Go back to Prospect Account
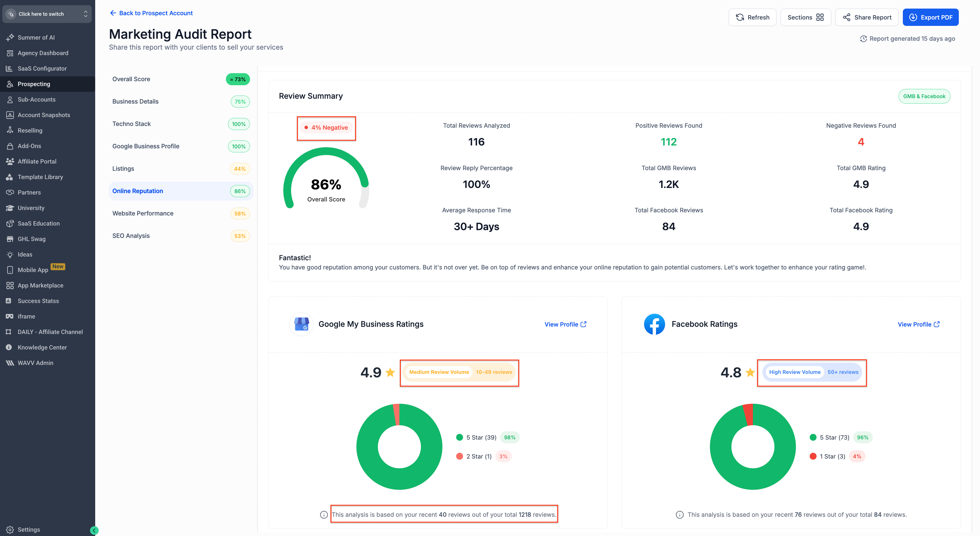The image size is (980, 536). coord(151,13)
